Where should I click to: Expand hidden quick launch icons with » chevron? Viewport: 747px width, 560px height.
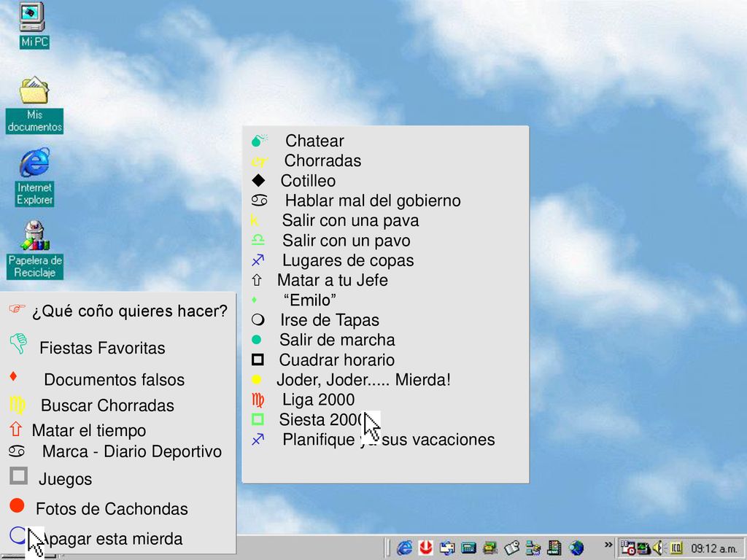(x=608, y=545)
